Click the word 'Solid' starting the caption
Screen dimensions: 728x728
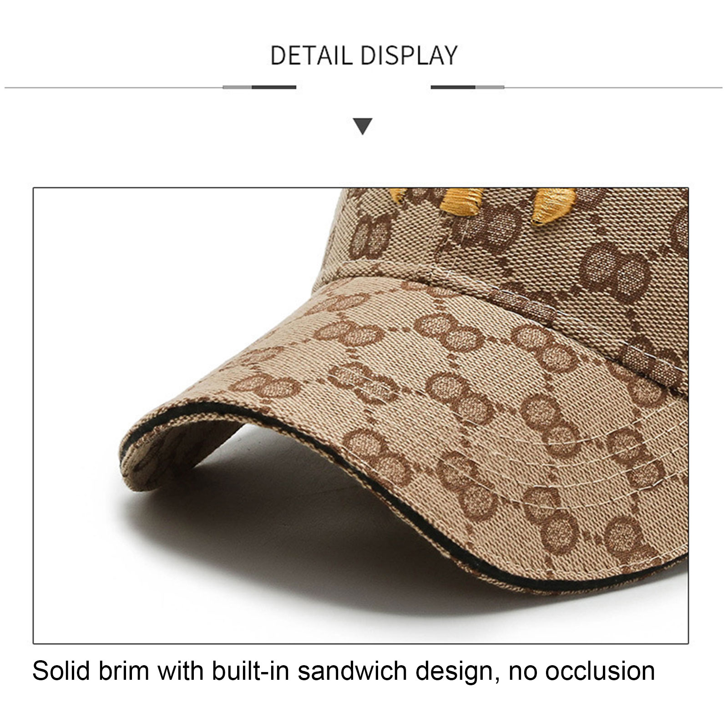(61, 671)
